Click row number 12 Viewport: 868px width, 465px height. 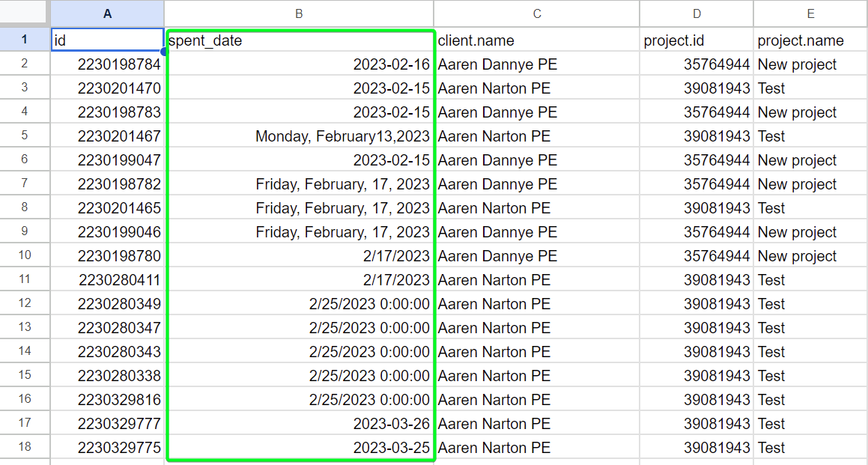click(25, 304)
